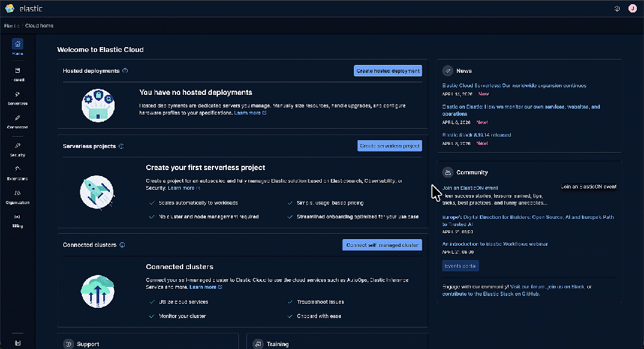Click the hosted deployments illustration
Image resolution: width=644 pixels, height=349 pixels.
point(98,106)
